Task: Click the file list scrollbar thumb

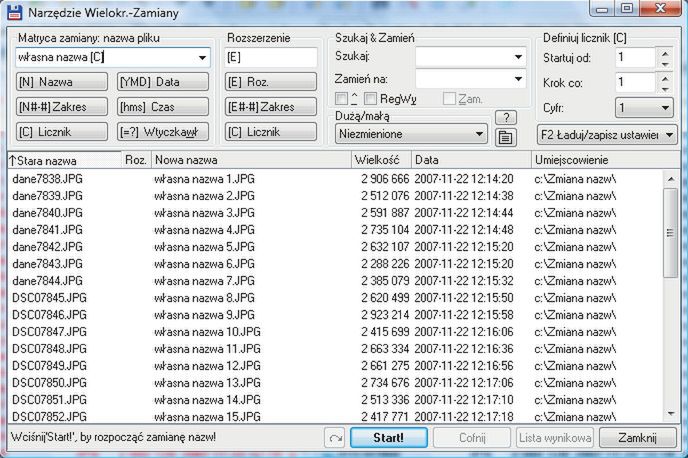Action: coord(671,233)
